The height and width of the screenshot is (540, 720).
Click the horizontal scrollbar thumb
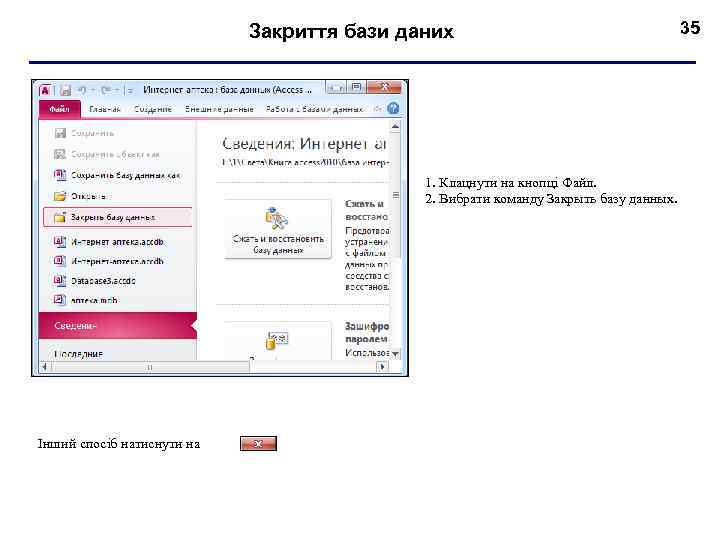point(150,367)
